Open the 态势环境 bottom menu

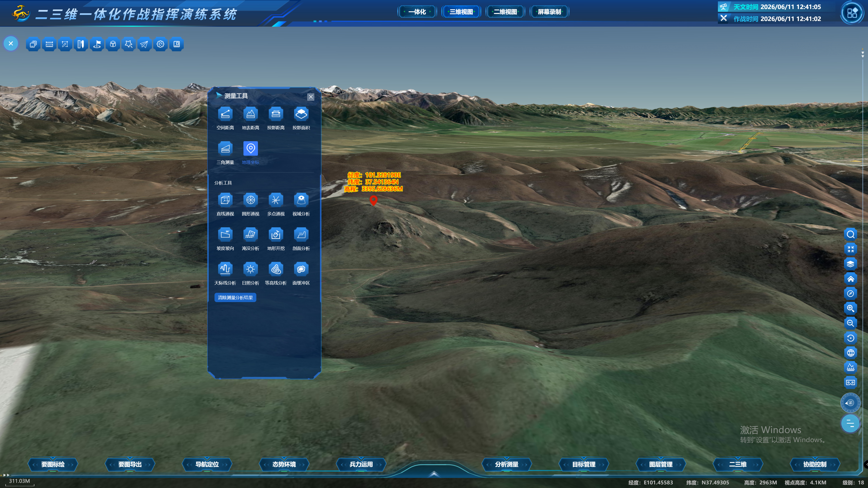pos(284,465)
